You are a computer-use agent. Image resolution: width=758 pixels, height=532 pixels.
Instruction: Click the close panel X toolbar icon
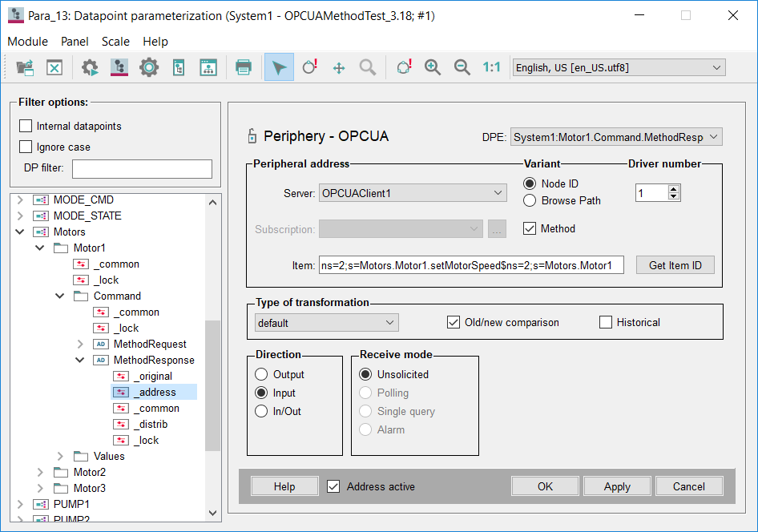point(54,67)
